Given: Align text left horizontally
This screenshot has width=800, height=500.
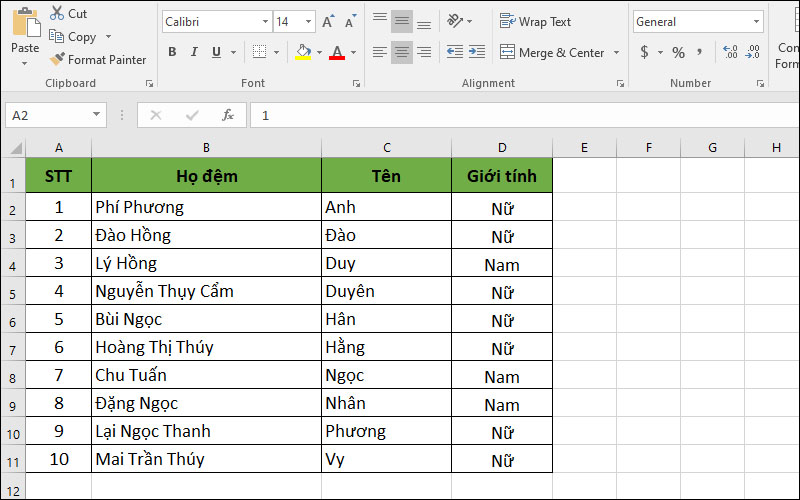Looking at the screenshot, I should [380, 52].
